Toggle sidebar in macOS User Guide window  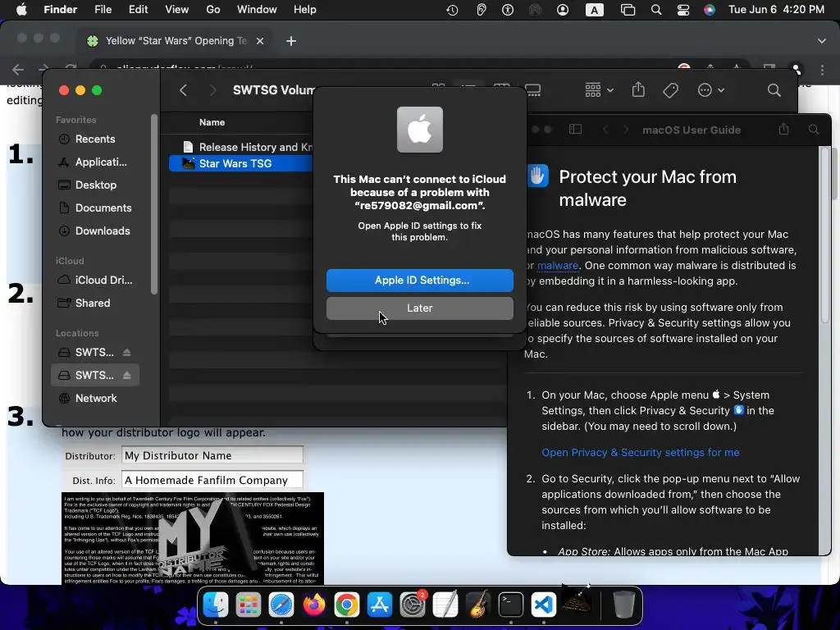click(575, 129)
